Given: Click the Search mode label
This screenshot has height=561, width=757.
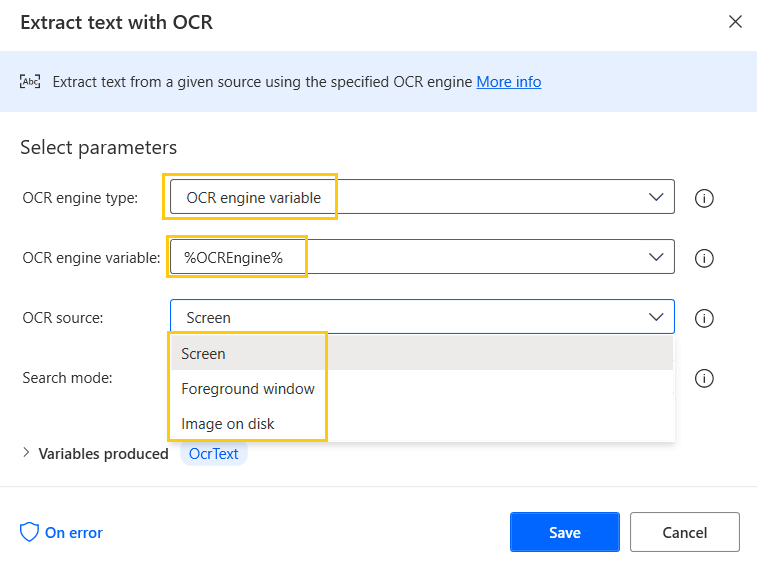Looking at the screenshot, I should tap(67, 378).
